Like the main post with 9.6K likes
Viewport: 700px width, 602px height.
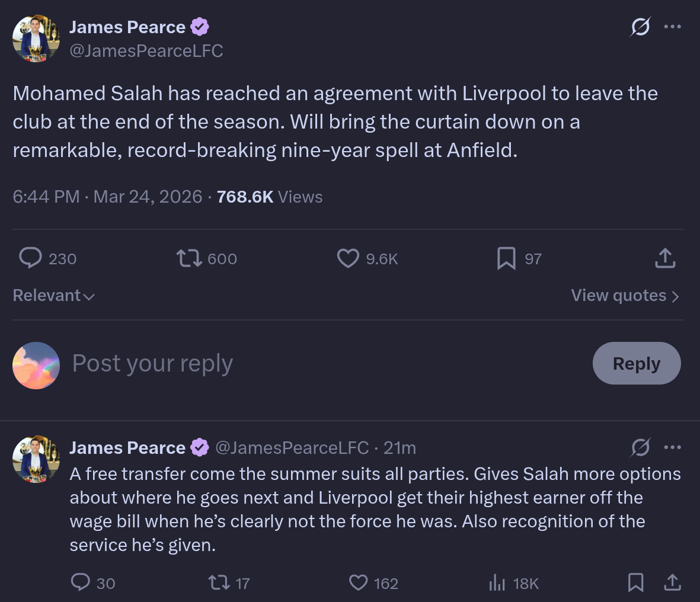coord(348,258)
